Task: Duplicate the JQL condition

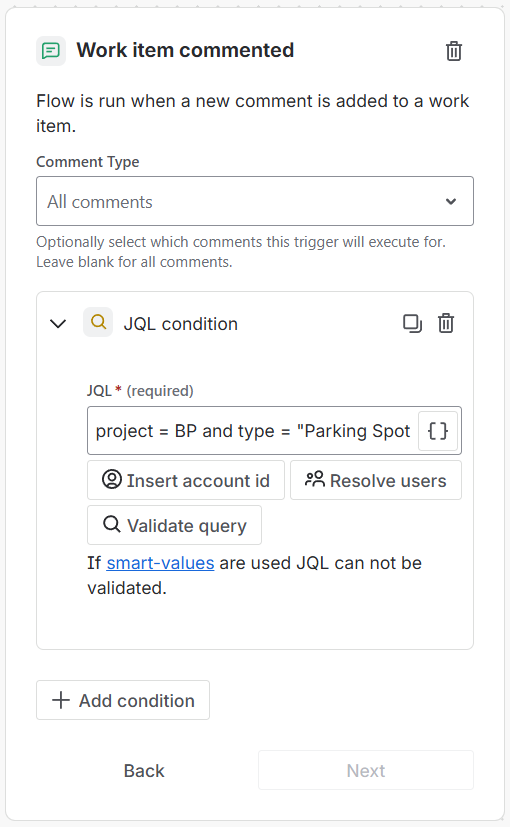Action: click(412, 323)
